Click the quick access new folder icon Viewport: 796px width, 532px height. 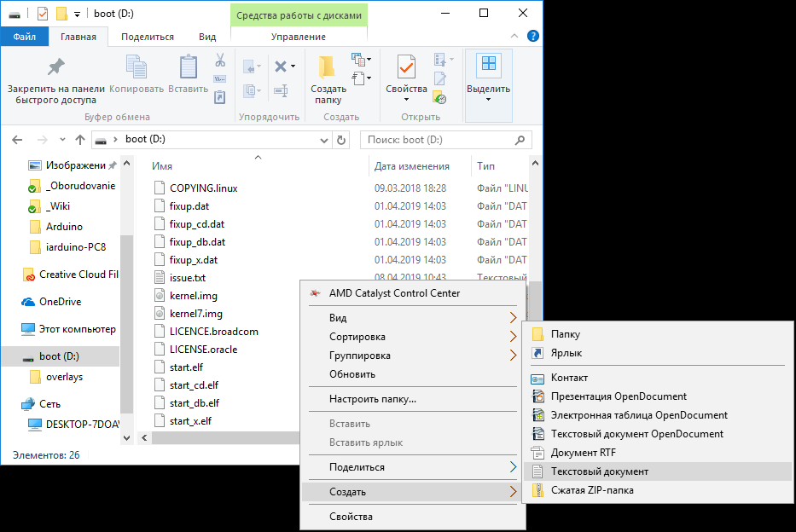pyautogui.click(x=61, y=14)
